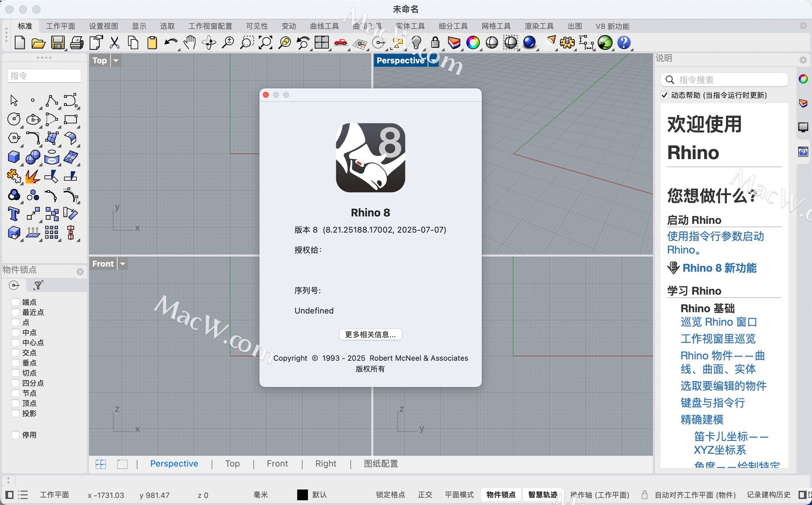The width and height of the screenshot is (812, 505).
Task: Click the blue render sphere icon
Action: click(529, 43)
